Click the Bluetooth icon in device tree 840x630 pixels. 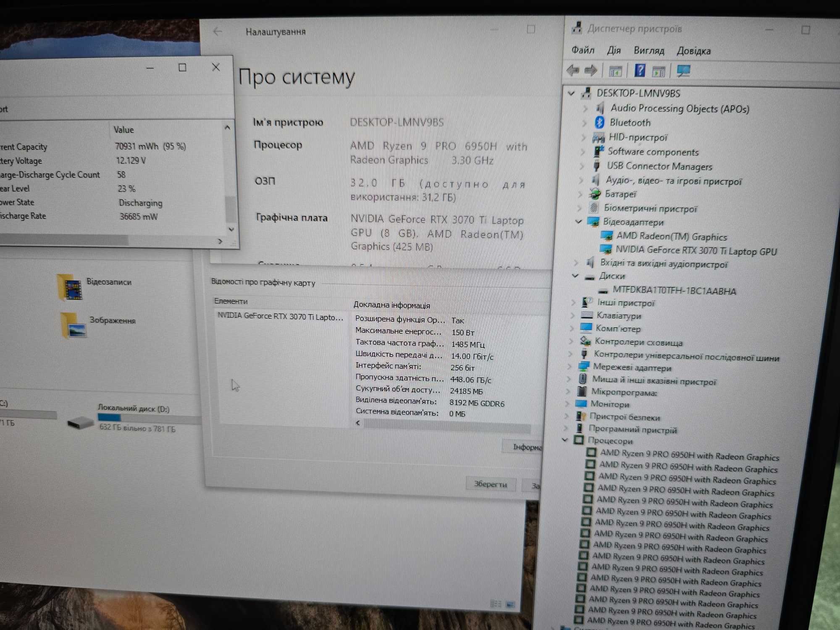point(599,122)
